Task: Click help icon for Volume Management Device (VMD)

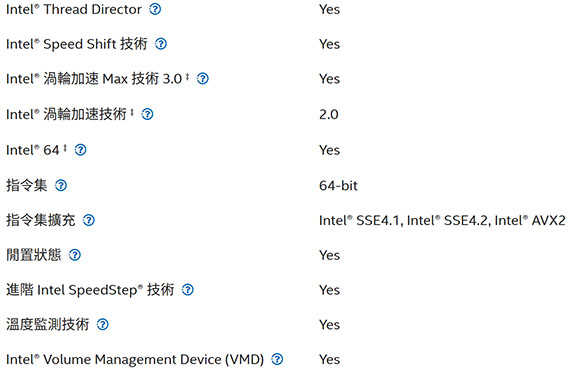Action: [x=277, y=359]
